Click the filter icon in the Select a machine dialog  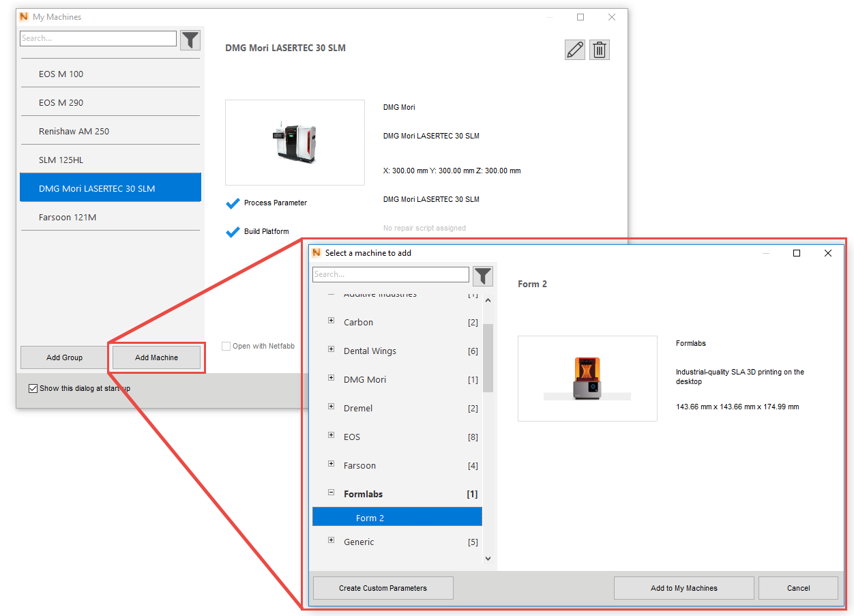tap(483, 276)
